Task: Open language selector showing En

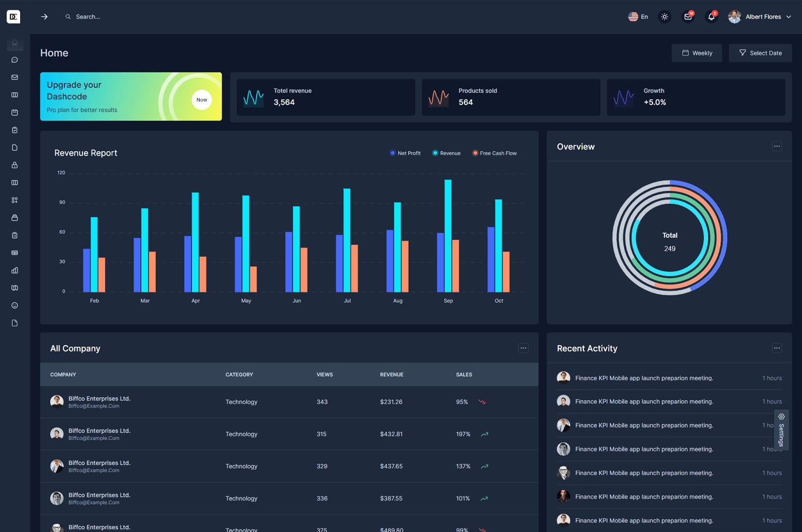Action: [638, 17]
